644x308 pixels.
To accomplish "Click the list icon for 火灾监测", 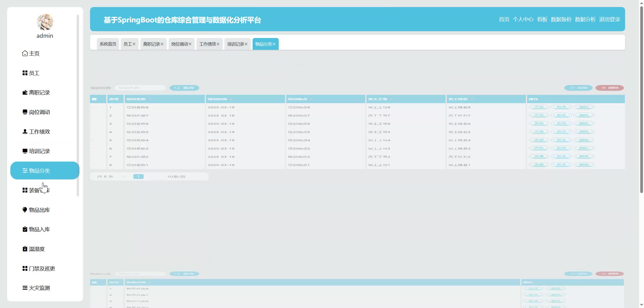I will pos(25,288).
